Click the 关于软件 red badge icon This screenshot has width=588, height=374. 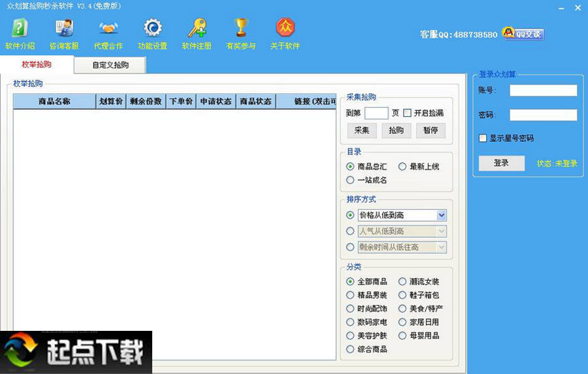click(x=286, y=27)
